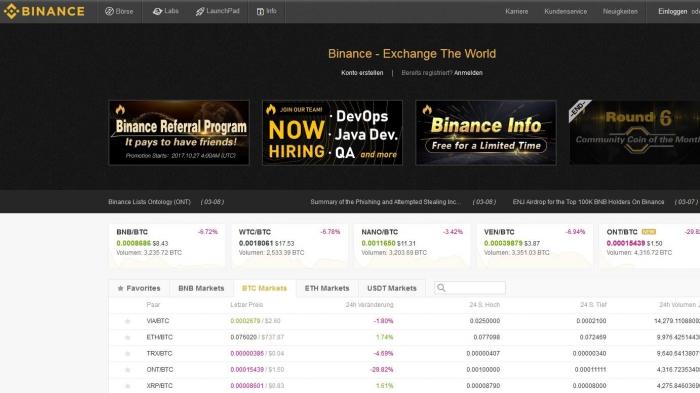Viewport: 700px width, 393px height.
Task: Open the VIA/BTC pair row
Action: coord(404,321)
